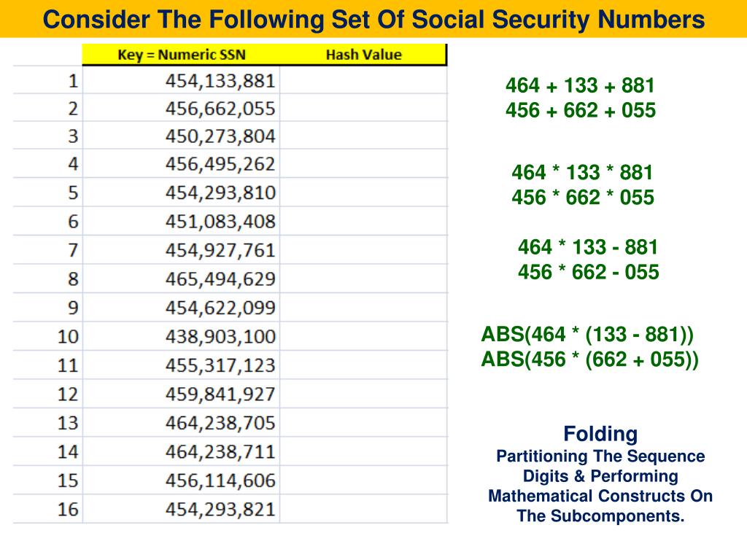Select the empty Hash Value cell in row 1
The image size is (747, 560).
363,80
